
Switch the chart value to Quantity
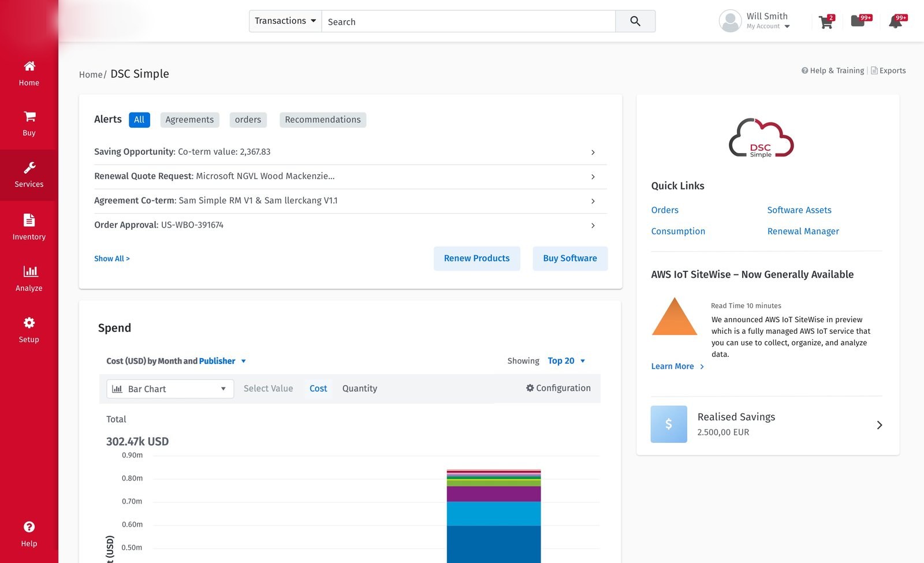(x=360, y=389)
